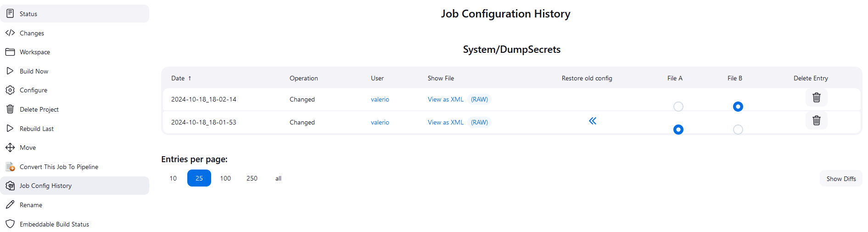This screenshot has height=232, width=868.
Task: Delete the 2024-10-18_18-02-14 history entry
Action: [817, 97]
